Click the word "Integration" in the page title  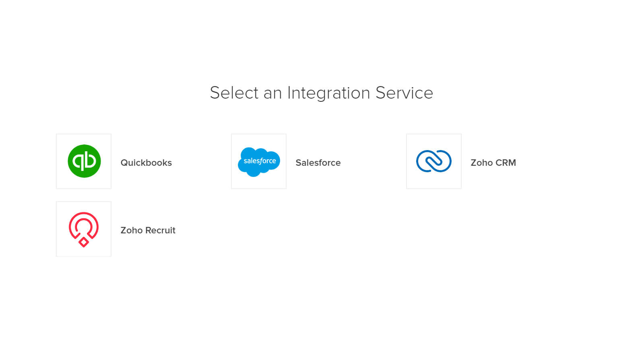tap(328, 93)
